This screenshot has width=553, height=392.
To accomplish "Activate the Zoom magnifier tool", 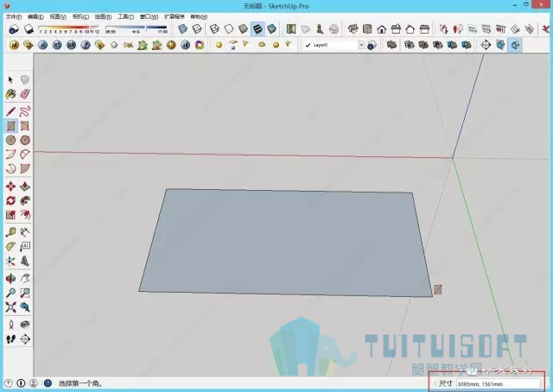I will click(10, 293).
